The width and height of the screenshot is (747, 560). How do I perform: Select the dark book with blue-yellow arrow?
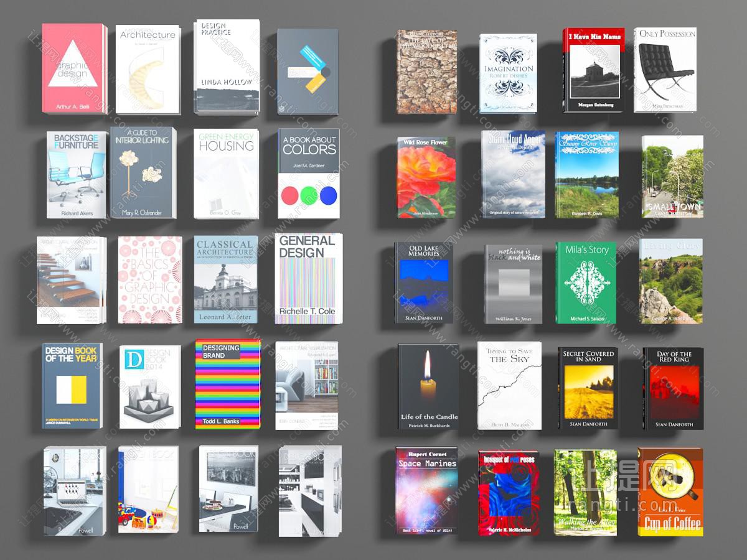(308, 72)
